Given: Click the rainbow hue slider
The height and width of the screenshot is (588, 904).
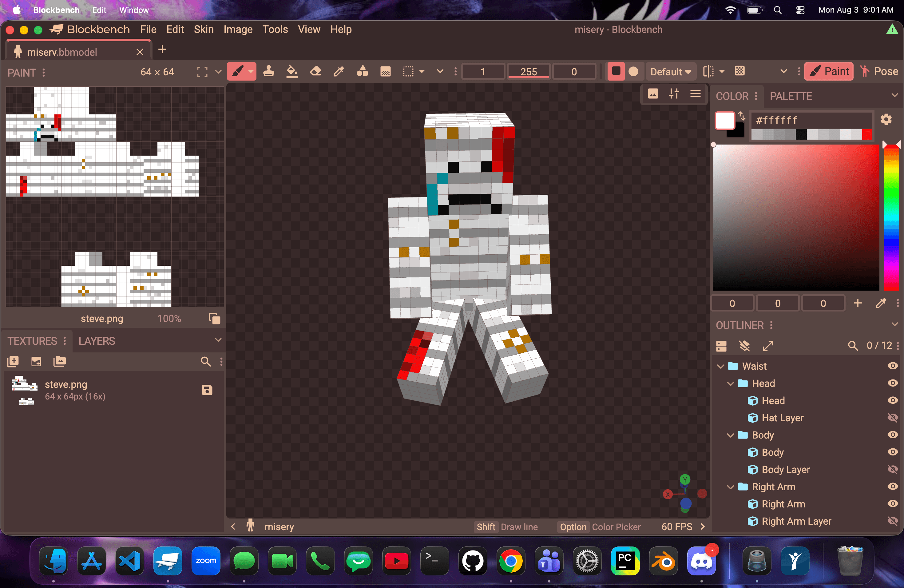Looking at the screenshot, I should 891,217.
